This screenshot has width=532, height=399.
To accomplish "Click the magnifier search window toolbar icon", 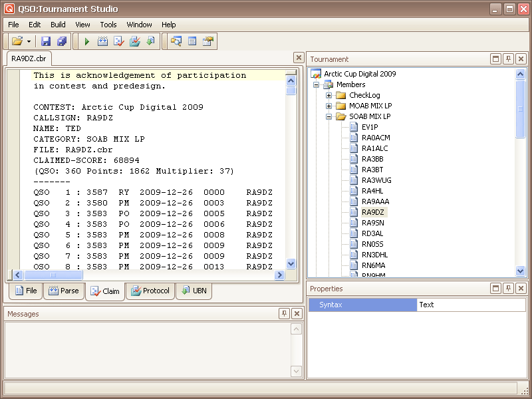I will [176, 41].
